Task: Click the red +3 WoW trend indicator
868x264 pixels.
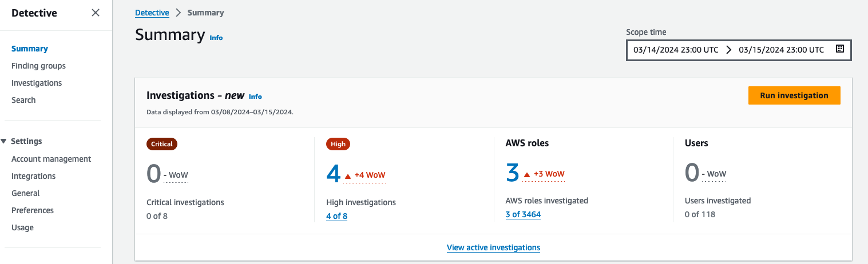Action: click(544, 174)
